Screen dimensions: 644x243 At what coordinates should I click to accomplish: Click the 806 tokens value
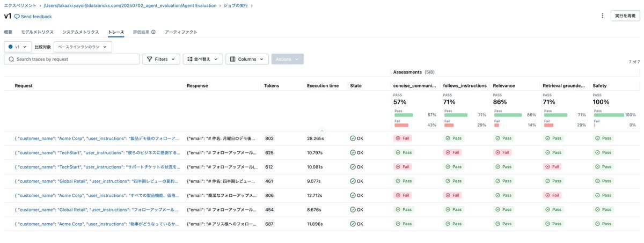click(269, 195)
